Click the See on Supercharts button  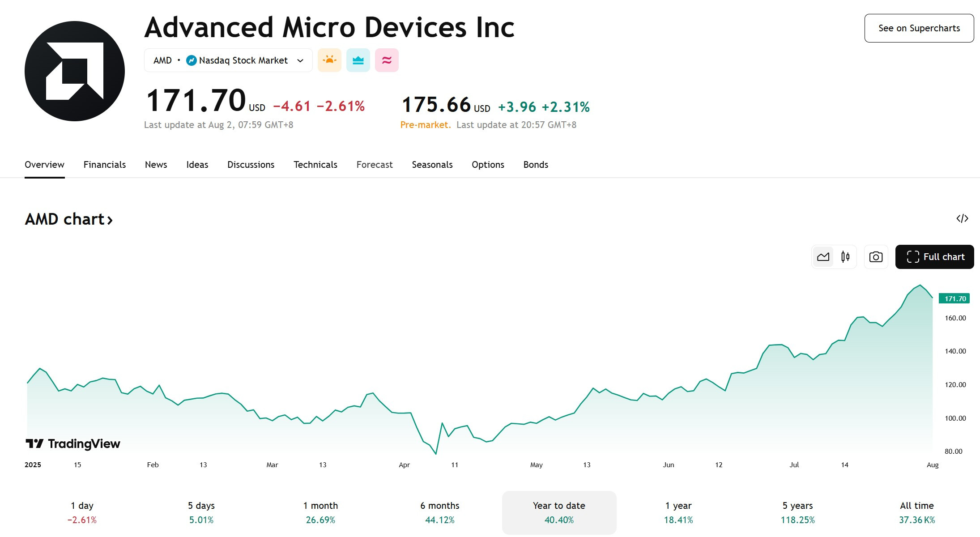(919, 28)
